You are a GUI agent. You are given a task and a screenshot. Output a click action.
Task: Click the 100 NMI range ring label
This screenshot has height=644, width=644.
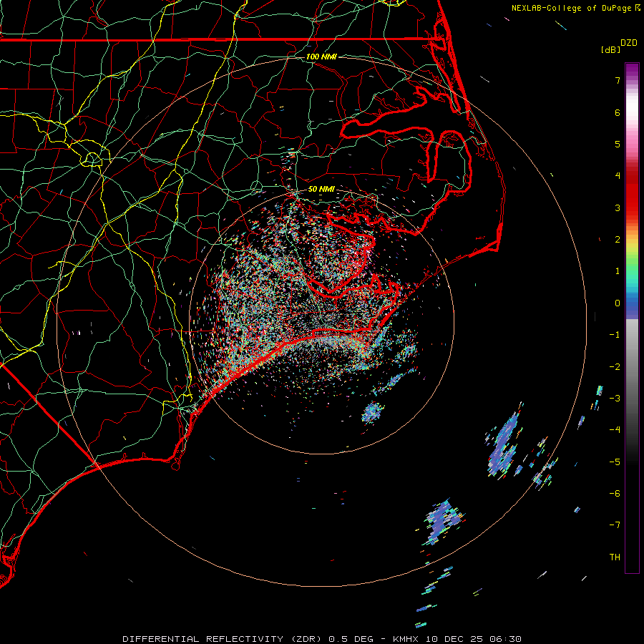(321, 57)
